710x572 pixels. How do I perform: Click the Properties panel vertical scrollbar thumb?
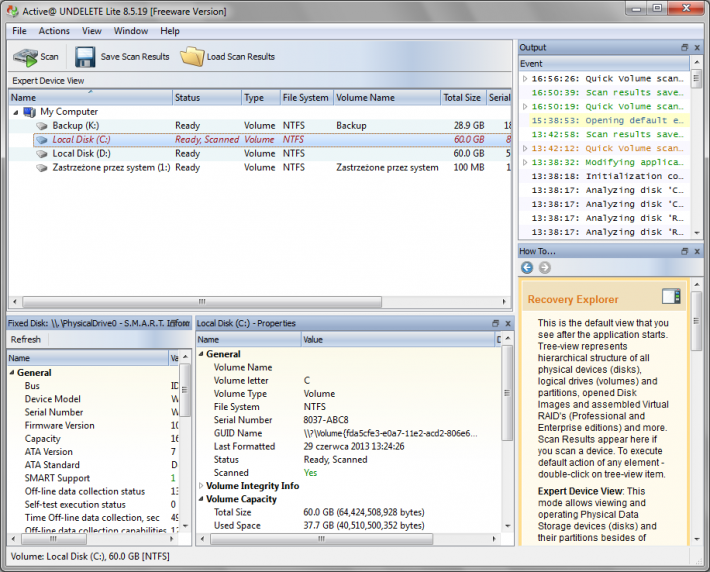(507, 393)
